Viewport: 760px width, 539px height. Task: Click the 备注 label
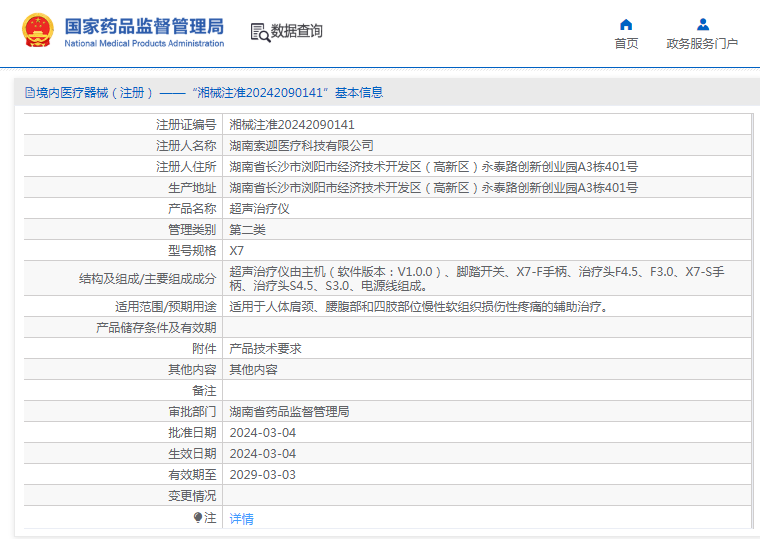point(204,391)
